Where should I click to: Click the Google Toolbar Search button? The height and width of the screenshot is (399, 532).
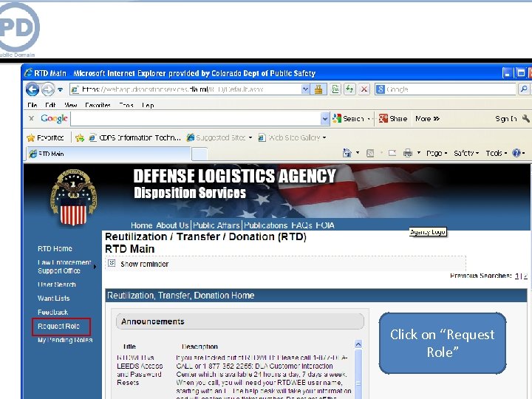[349, 118]
